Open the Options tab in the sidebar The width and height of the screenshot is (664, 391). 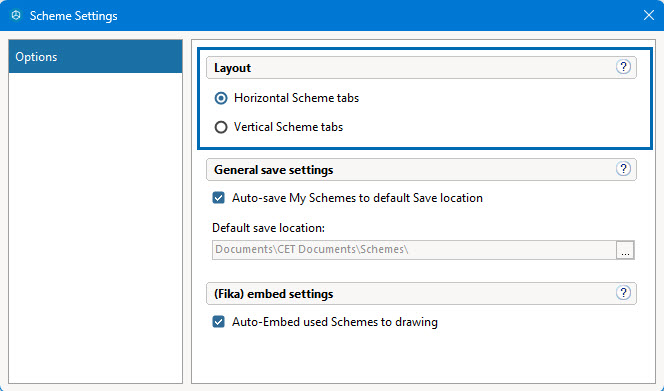(x=96, y=56)
